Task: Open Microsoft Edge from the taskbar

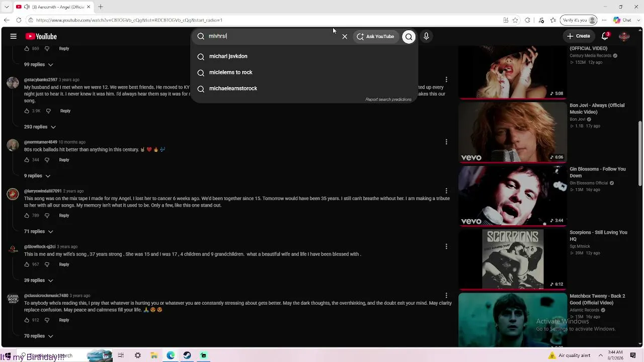Action: click(171, 355)
